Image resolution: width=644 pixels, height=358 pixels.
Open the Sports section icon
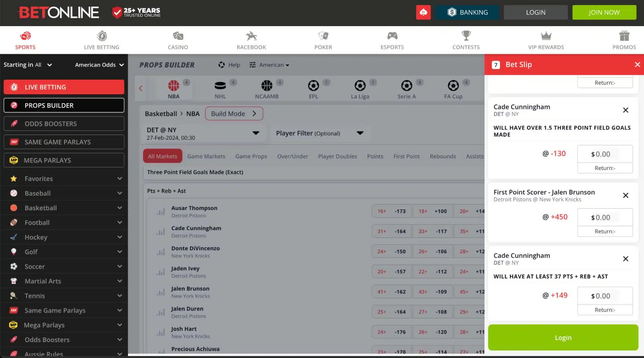tap(25, 36)
